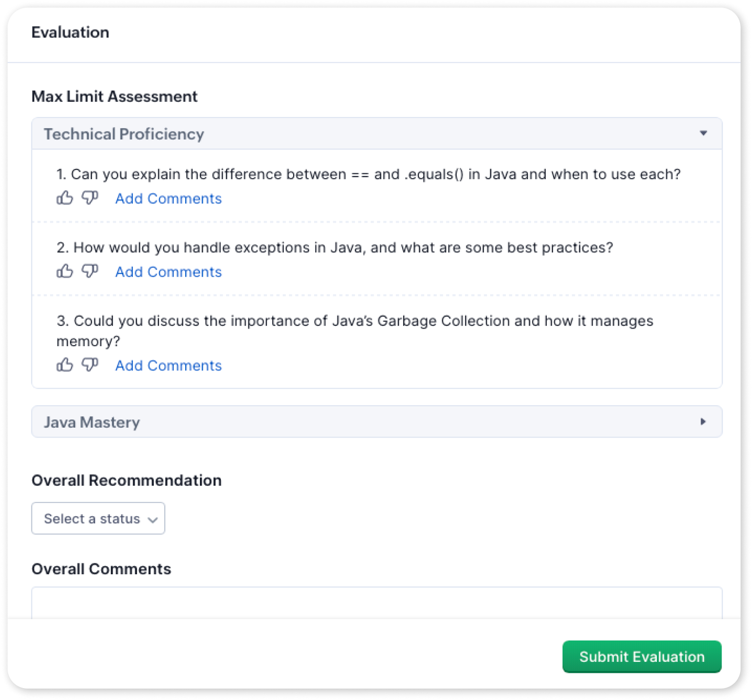Click the chevron in the status selector
The image size is (752, 700).
click(153, 520)
